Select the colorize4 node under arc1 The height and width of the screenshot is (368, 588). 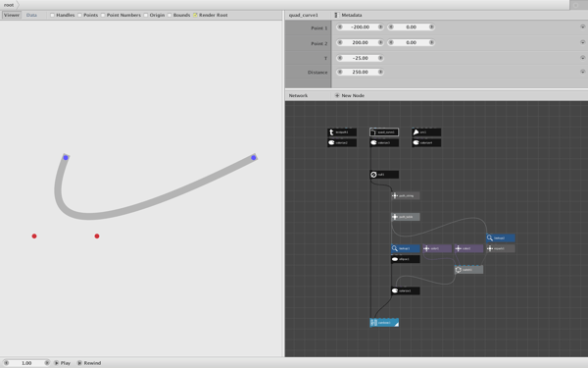pyautogui.click(x=426, y=142)
